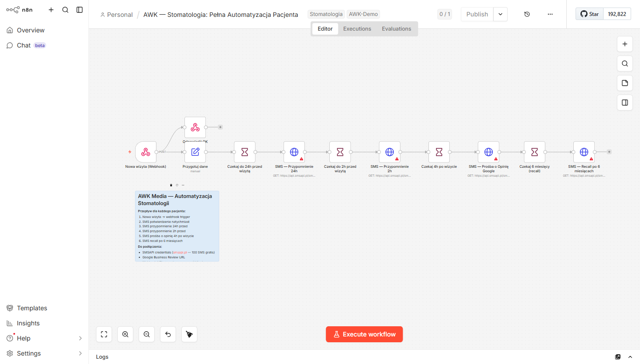Click the plus connector after Odpowiedź OK node

[220, 127]
